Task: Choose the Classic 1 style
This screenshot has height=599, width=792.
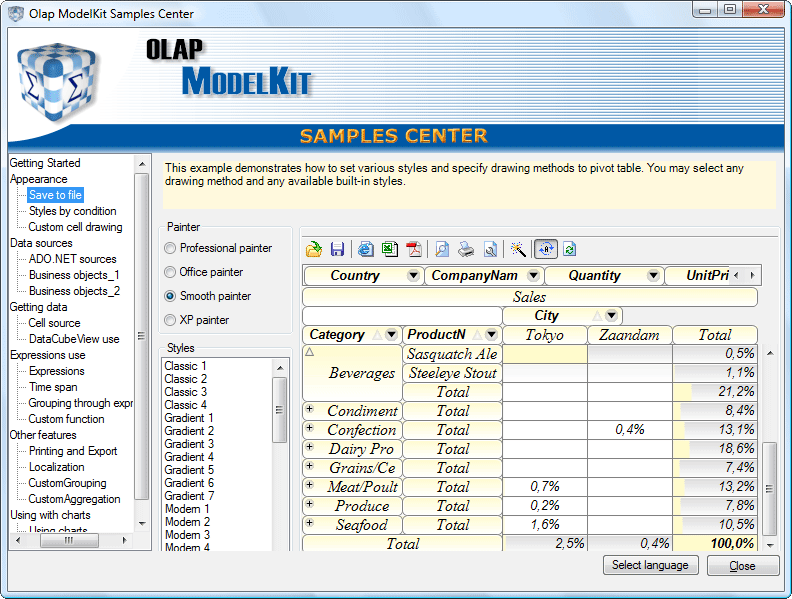Action: pyautogui.click(x=185, y=366)
